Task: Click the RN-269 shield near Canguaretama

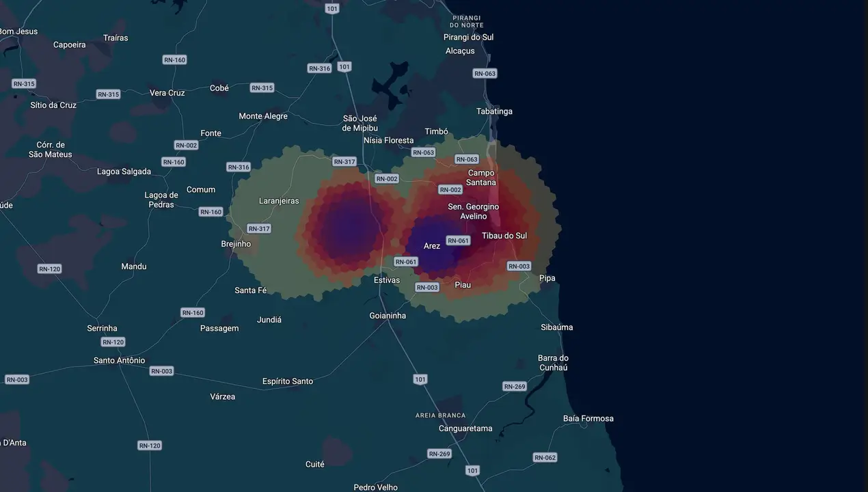Action: pos(439,454)
